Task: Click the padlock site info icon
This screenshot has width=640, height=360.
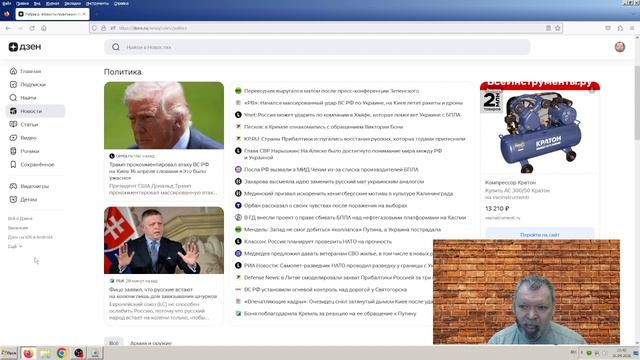Action: (x=104, y=28)
